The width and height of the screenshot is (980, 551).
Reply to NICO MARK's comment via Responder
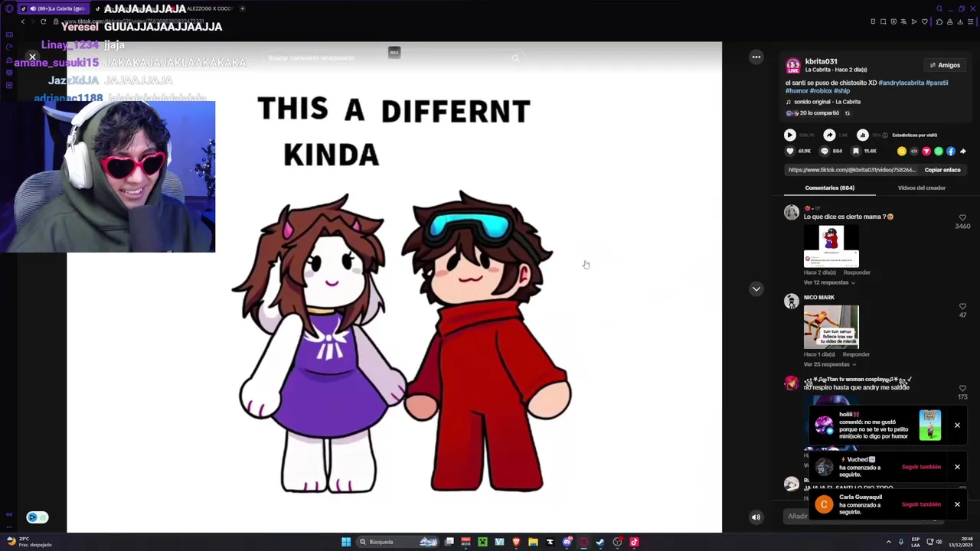(857, 354)
